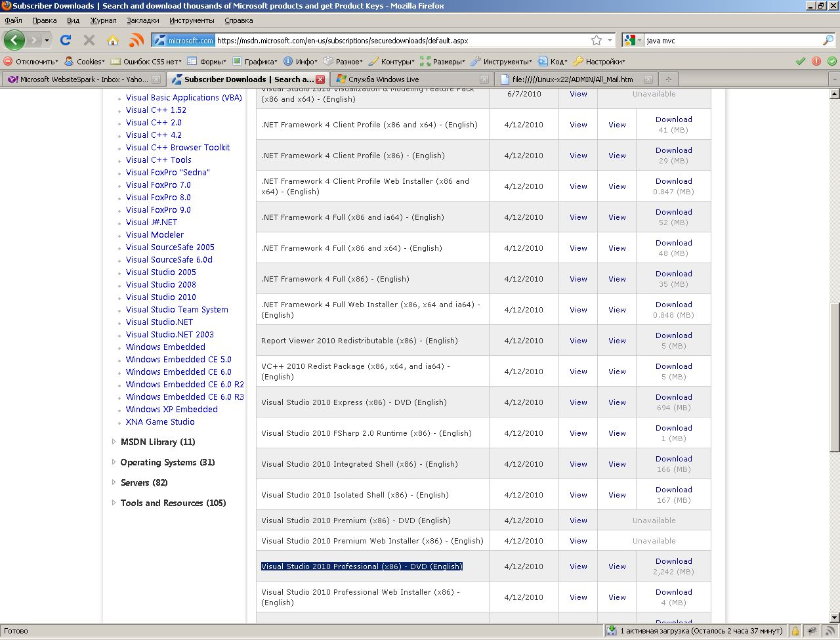Viewport: 840px width, 640px height.
Task: Bookmark this page with the star icon
Action: (597, 40)
